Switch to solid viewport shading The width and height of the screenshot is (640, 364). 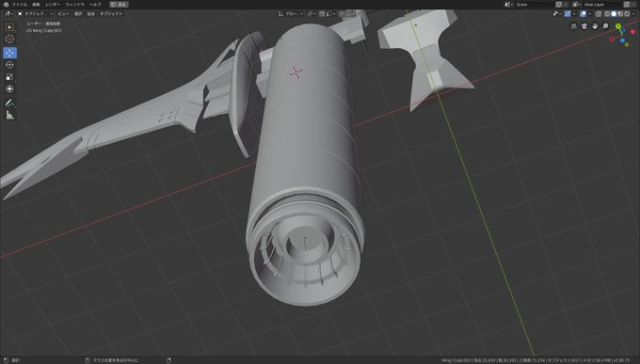pos(614,14)
